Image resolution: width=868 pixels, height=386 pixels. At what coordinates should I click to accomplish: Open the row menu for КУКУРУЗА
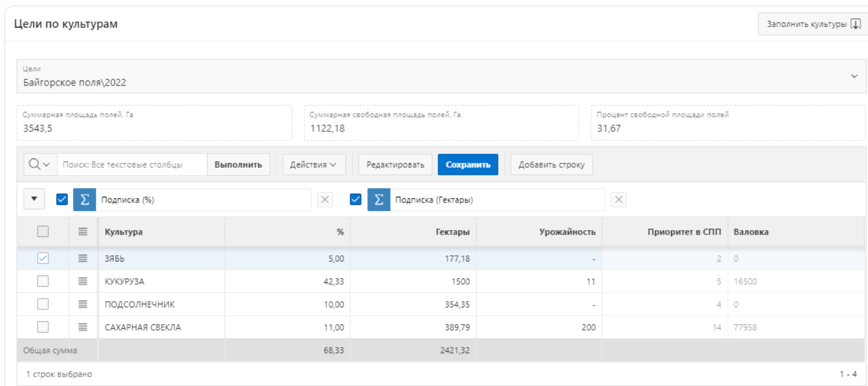(83, 281)
